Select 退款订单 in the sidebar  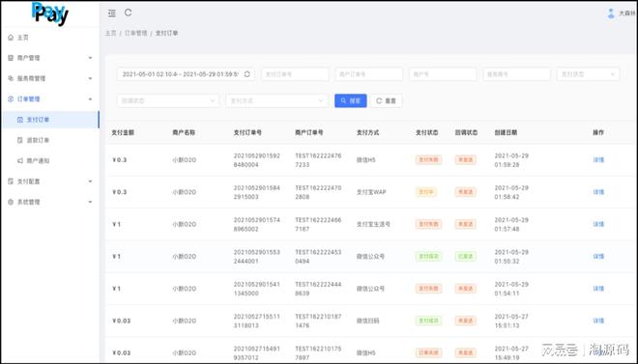click(49, 140)
